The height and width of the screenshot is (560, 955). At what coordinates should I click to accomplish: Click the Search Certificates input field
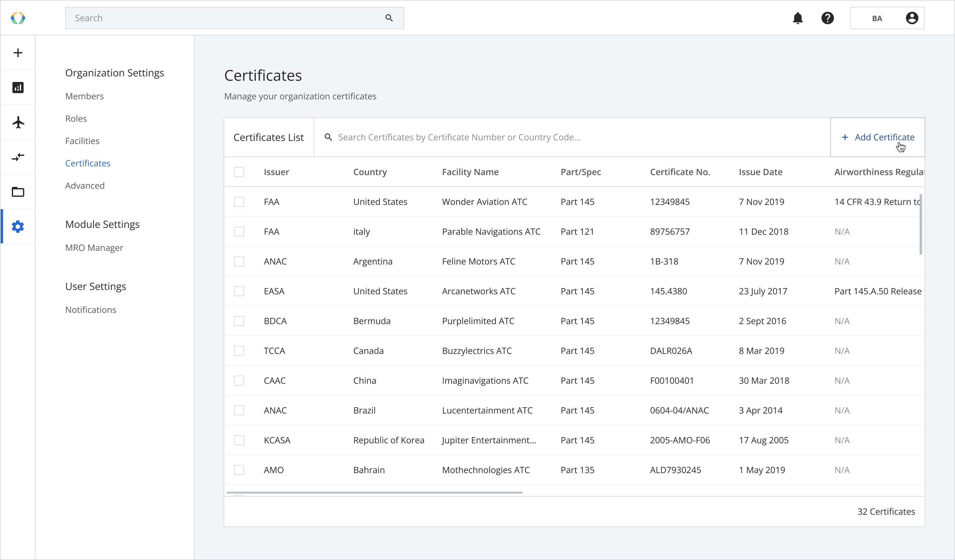572,137
